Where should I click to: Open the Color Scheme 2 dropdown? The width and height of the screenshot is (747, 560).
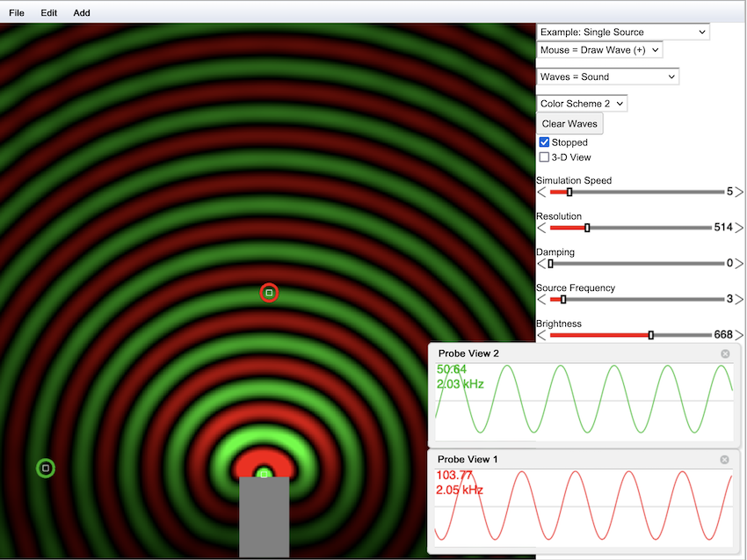(x=582, y=104)
